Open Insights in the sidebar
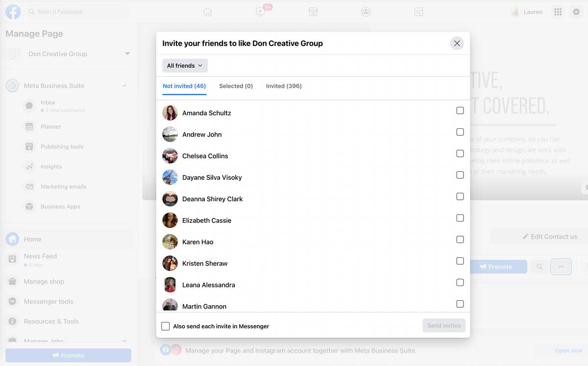 tap(51, 167)
